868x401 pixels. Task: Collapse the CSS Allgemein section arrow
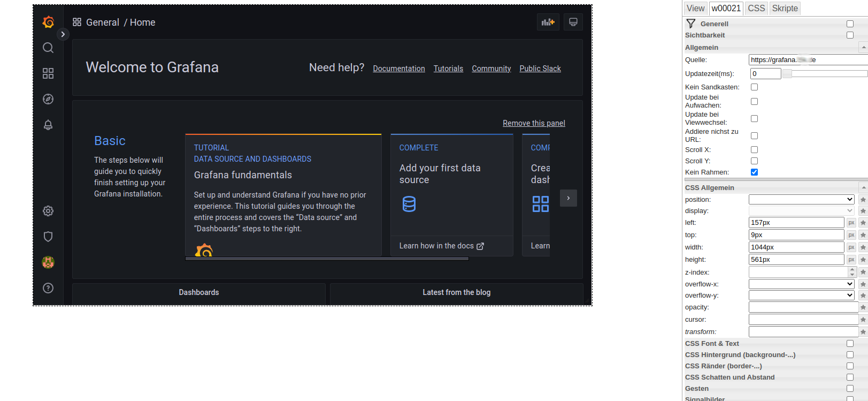coord(863,187)
